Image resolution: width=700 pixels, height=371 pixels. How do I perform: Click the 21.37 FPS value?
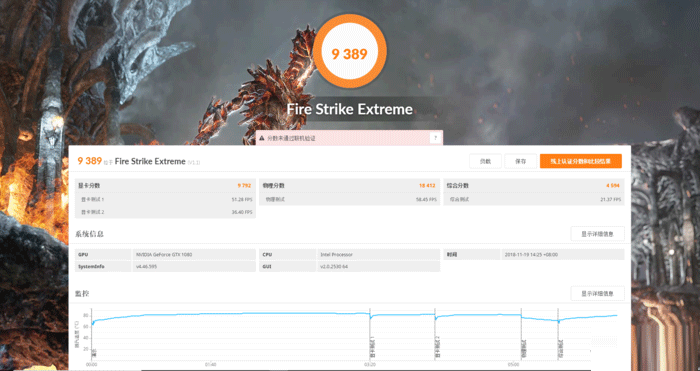[610, 200]
